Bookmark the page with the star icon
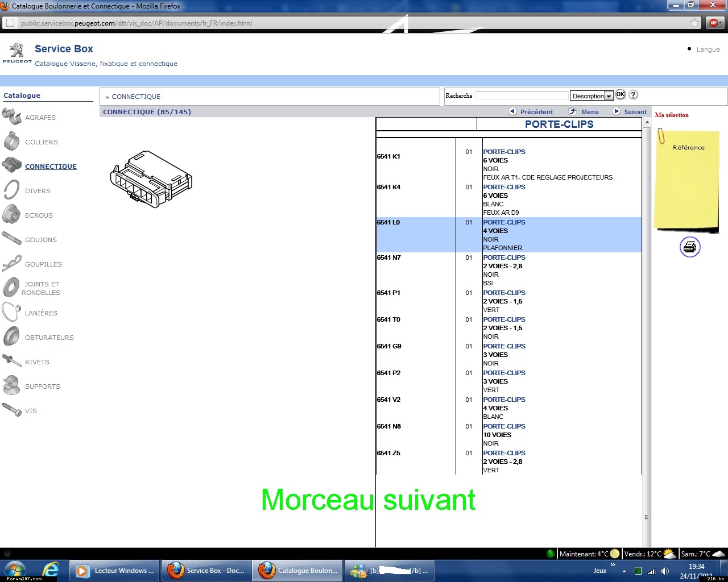 pyautogui.click(x=694, y=23)
